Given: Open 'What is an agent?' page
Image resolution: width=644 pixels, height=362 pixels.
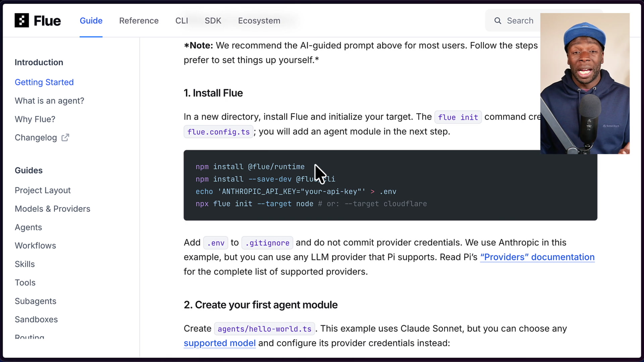Looking at the screenshot, I should (49, 101).
